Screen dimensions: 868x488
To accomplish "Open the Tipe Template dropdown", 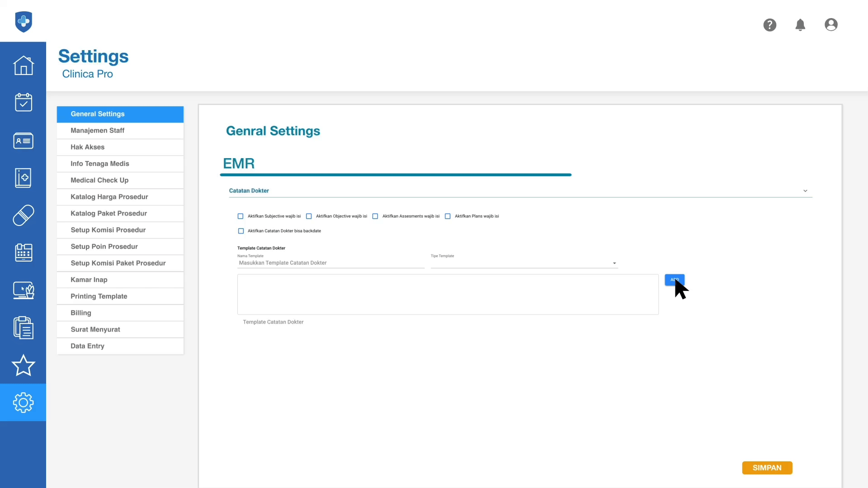I will (524, 263).
